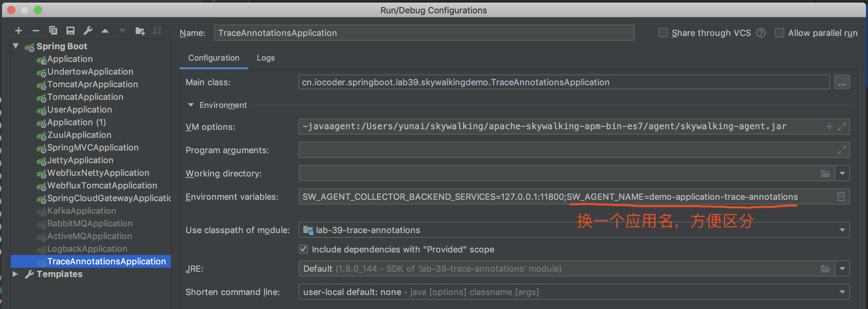
Task: Click the Templates label in tree
Action: [59, 274]
